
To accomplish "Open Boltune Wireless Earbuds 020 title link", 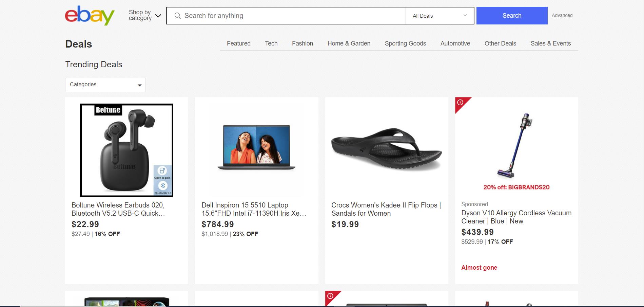I will point(118,209).
